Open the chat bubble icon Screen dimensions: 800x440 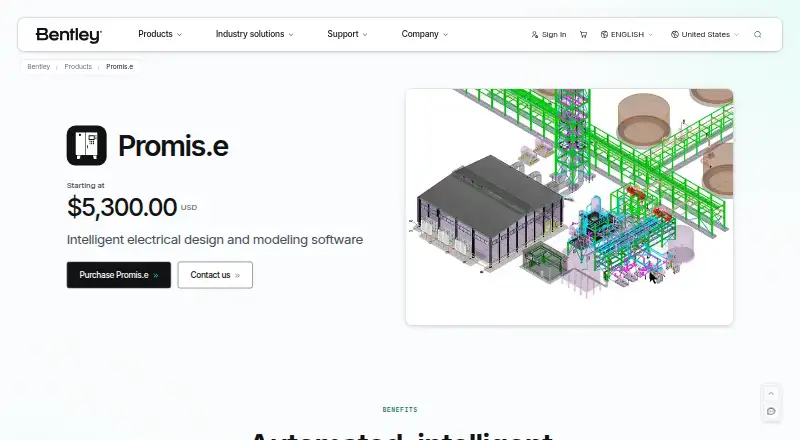pos(771,411)
